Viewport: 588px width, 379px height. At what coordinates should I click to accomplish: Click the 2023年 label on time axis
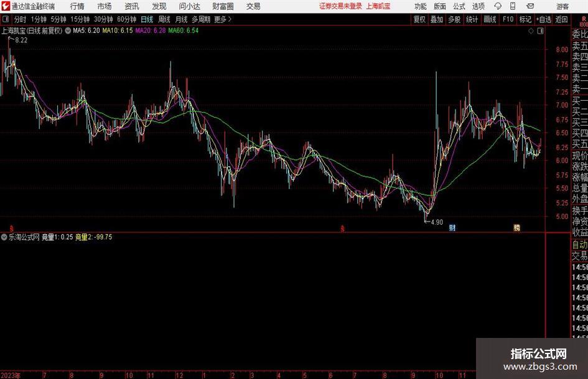(11, 375)
